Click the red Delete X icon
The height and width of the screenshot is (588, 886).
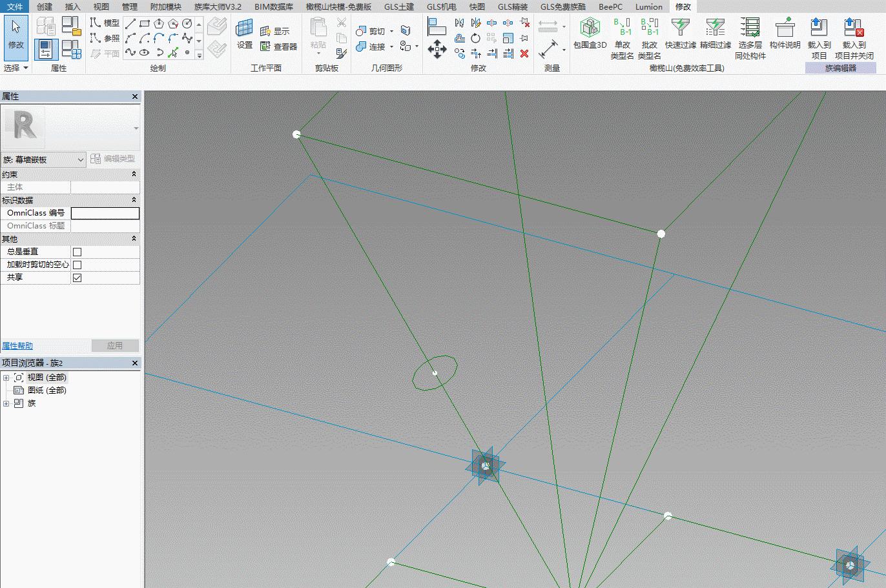(524, 54)
